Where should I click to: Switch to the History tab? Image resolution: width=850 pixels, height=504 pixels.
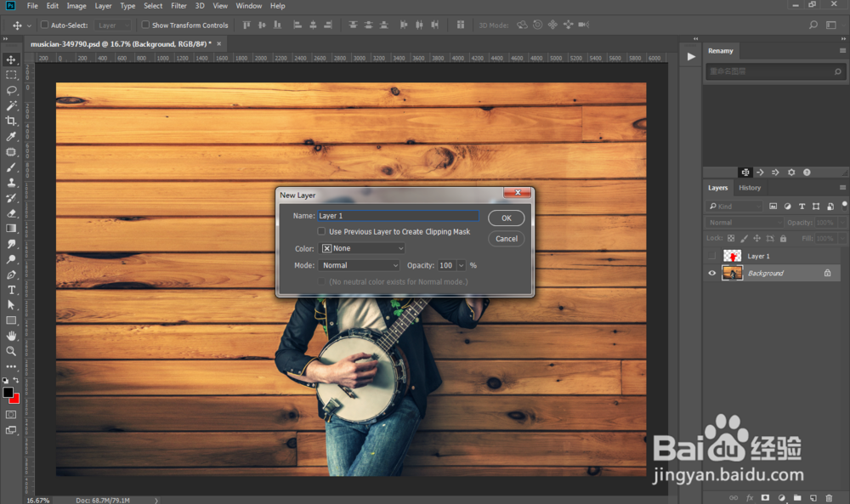pos(750,188)
